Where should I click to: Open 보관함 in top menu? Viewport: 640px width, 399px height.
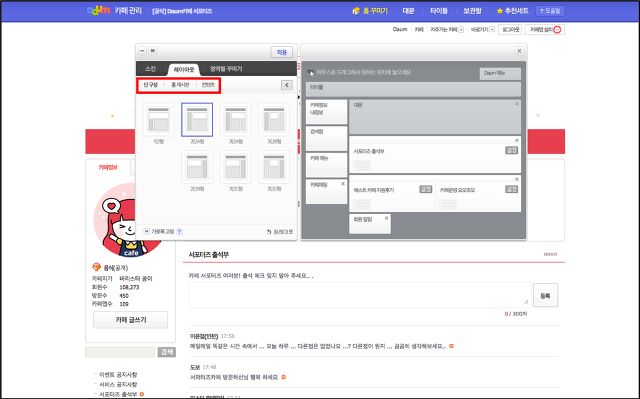coord(472,11)
